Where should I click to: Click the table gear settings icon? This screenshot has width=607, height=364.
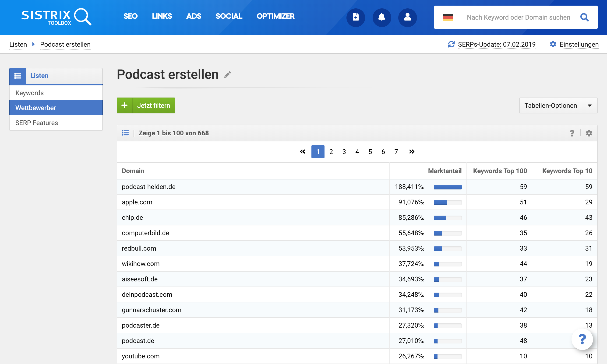click(589, 133)
